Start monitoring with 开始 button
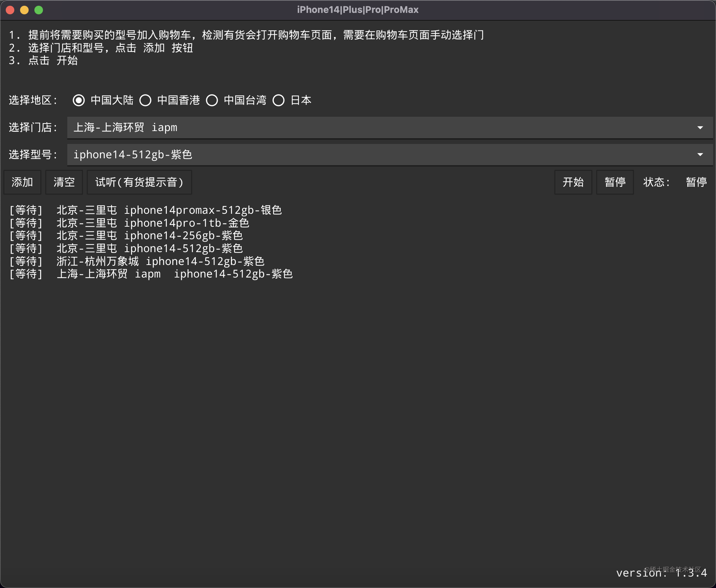716x588 pixels. 573,182
